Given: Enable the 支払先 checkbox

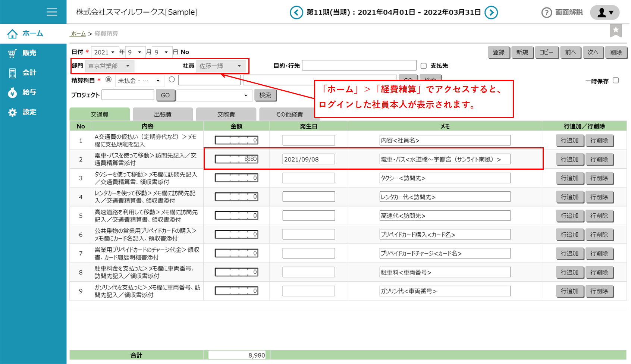Looking at the screenshot, I should [424, 66].
